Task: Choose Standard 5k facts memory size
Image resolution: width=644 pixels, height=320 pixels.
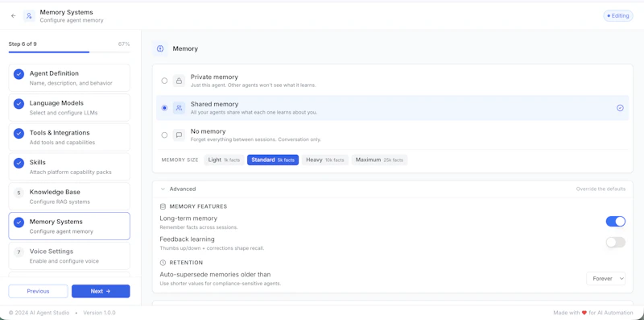Action: (273, 160)
